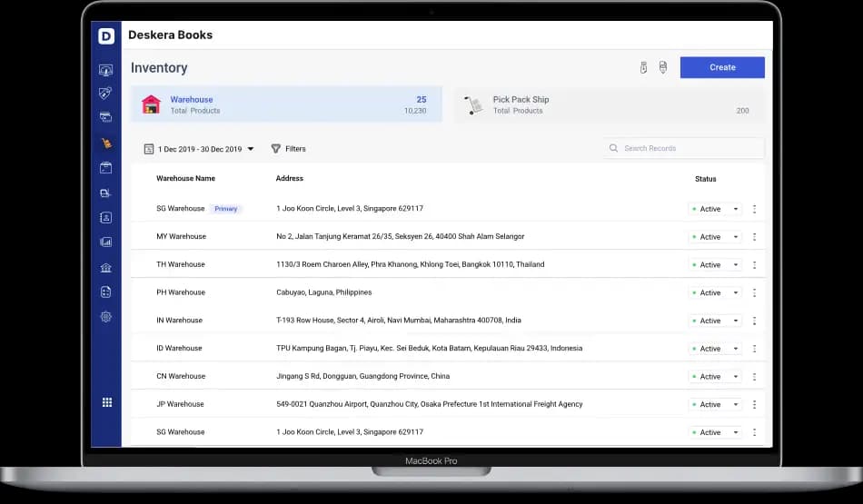Switch to the Pick Pack Ship tab

tap(610, 104)
